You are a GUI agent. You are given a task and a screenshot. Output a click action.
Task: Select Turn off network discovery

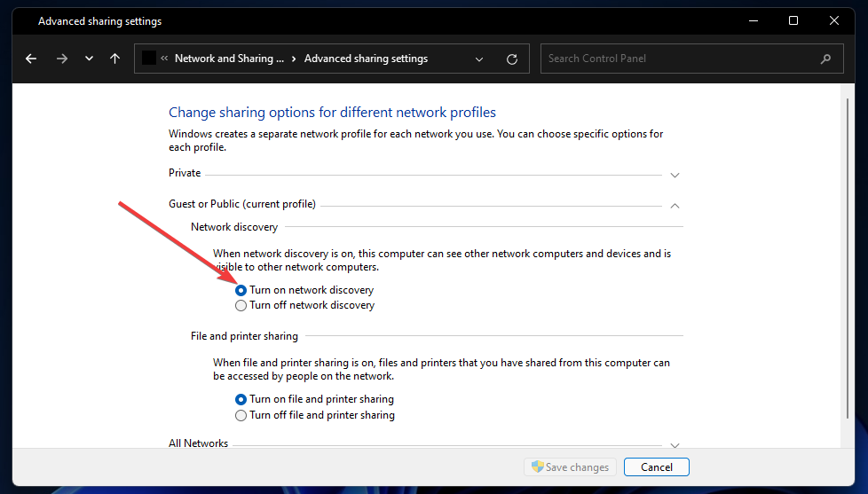pos(241,305)
